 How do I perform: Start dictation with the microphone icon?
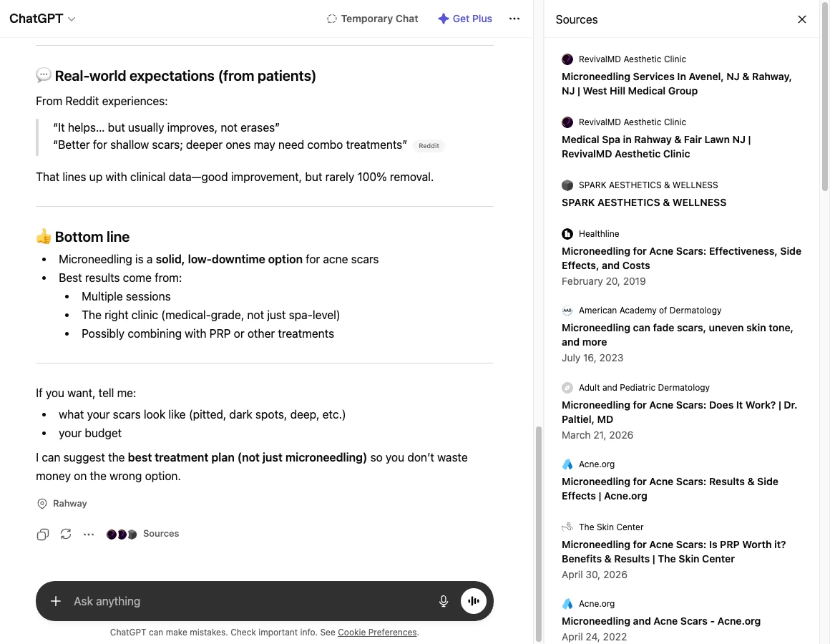point(444,601)
